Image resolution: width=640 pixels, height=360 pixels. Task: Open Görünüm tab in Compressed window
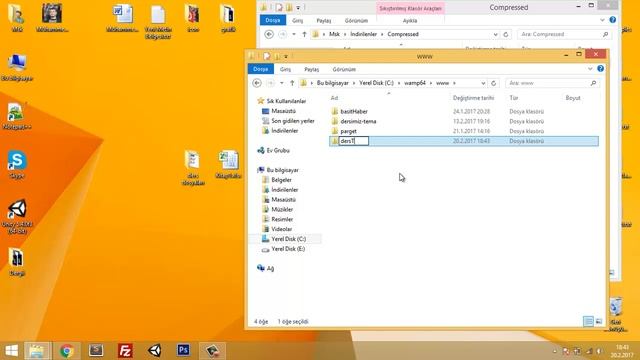(x=356, y=20)
